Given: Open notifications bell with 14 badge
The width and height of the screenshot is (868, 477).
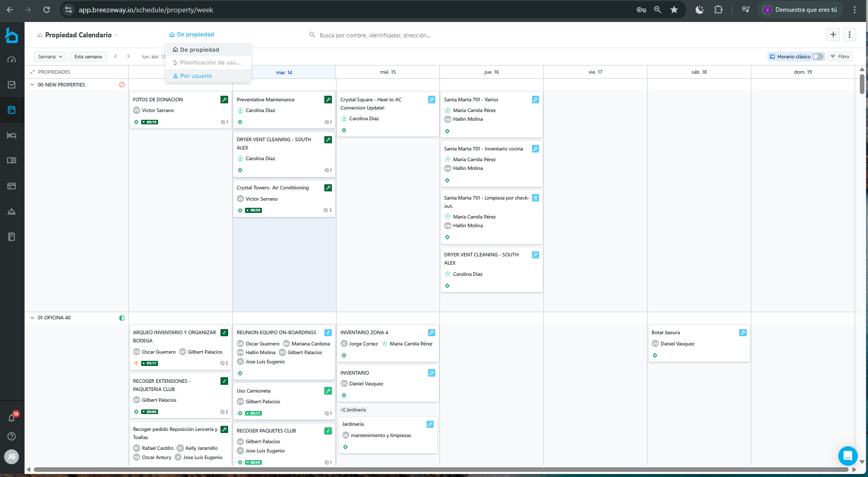Looking at the screenshot, I should pos(11,418).
